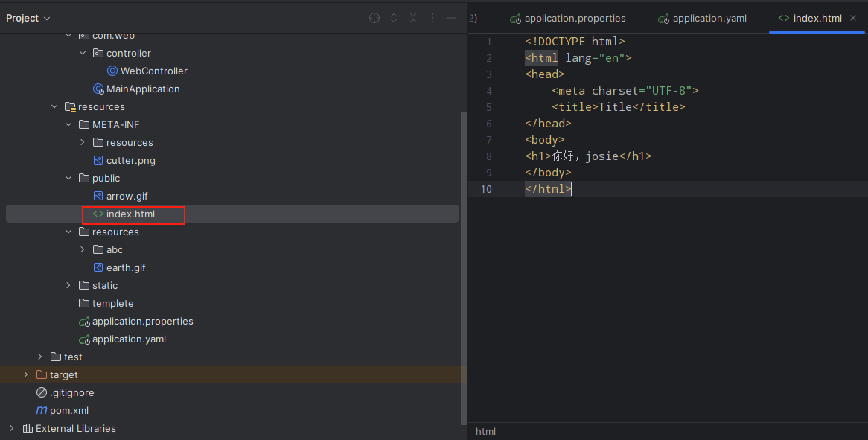Click the cutter.png image file icon

click(x=98, y=161)
